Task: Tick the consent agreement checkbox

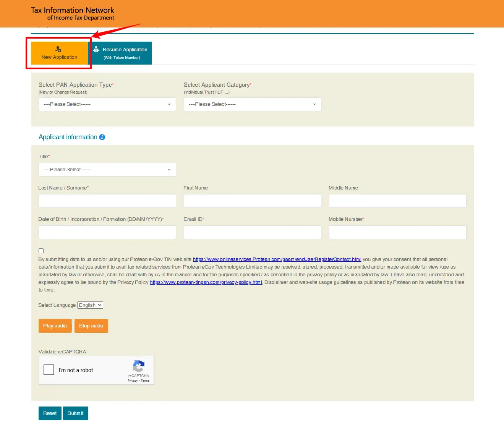Action: [41, 251]
